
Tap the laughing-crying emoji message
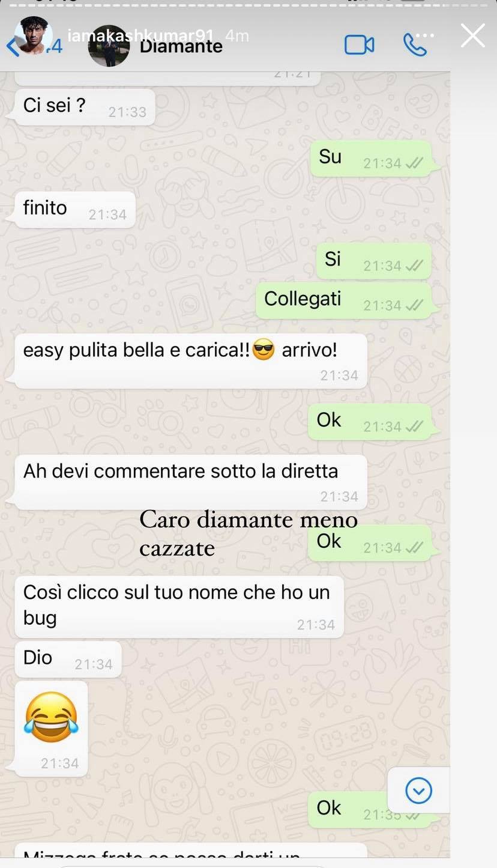(x=51, y=728)
